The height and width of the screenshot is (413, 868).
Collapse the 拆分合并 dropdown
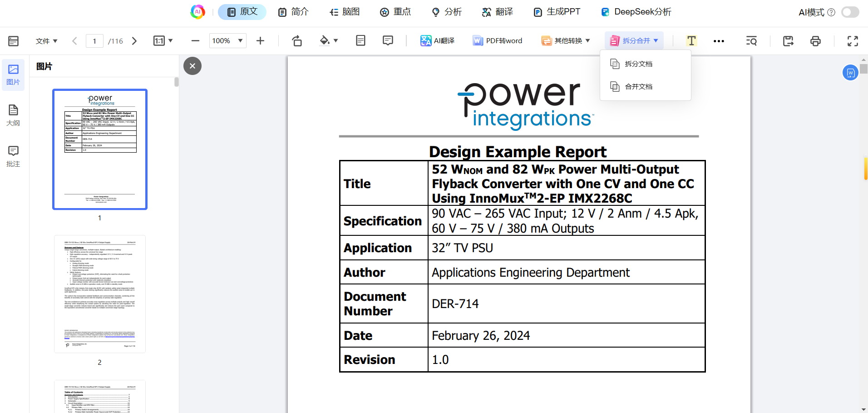point(634,41)
